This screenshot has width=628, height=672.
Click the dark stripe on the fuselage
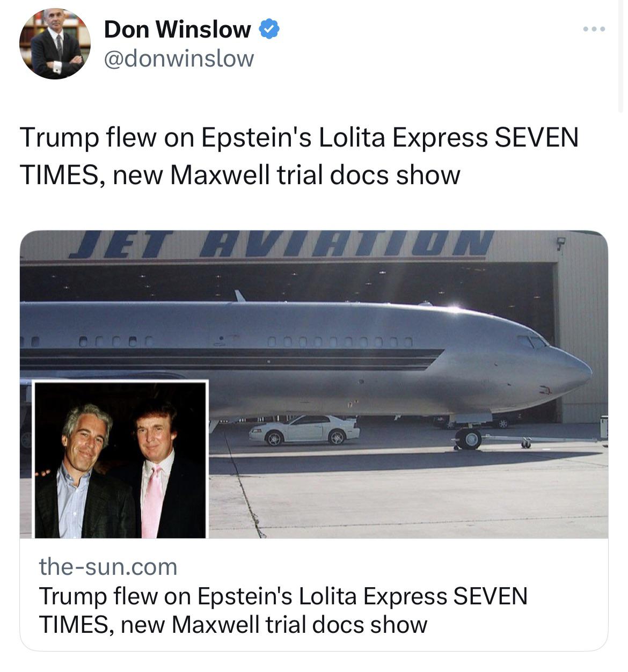(x=232, y=359)
